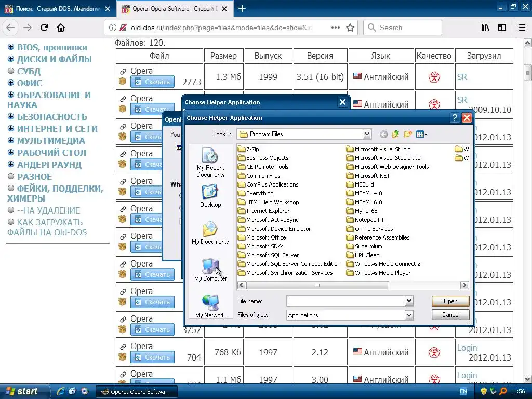The height and width of the screenshot is (399, 532).
Task: Go back to last folder visited
Action: tap(383, 135)
